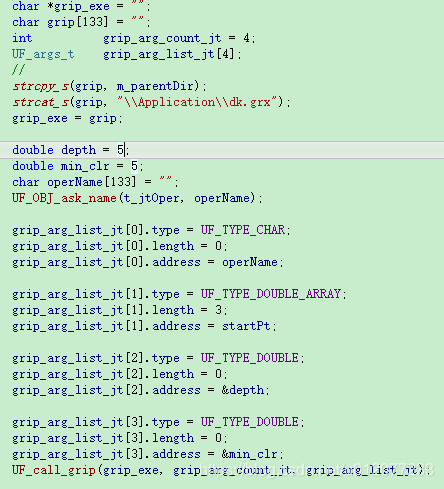Click the 'grip_arg_list_jt[2].length = 0' line
444x489 pixels.
tap(120, 374)
